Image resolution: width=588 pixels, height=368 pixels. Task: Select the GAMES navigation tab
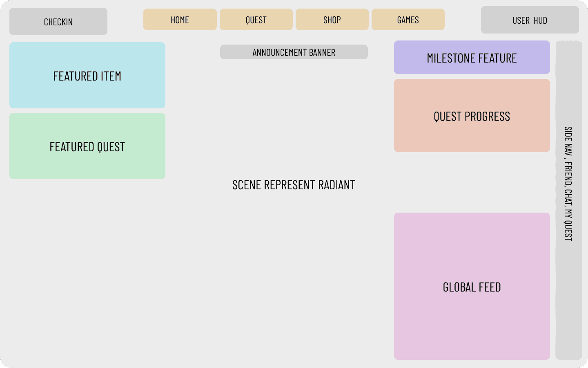click(408, 20)
